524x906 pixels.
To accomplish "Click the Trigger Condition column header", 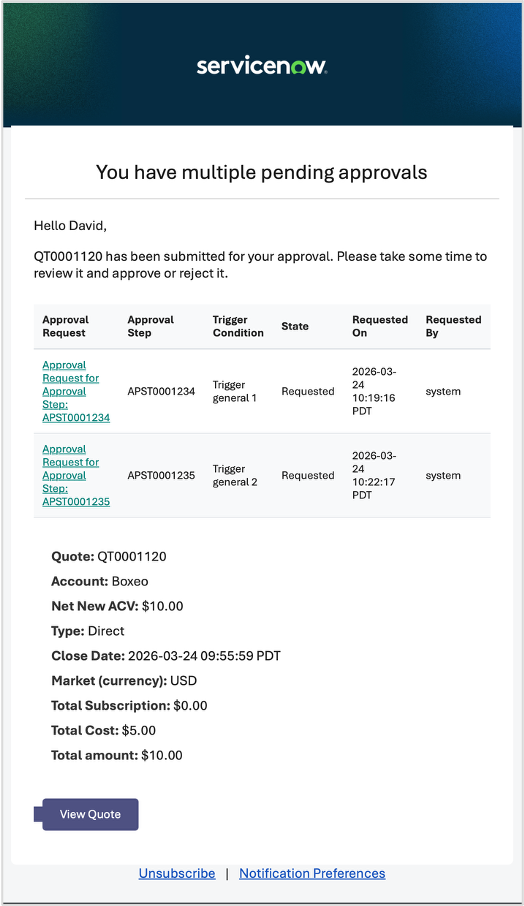I will (238, 326).
